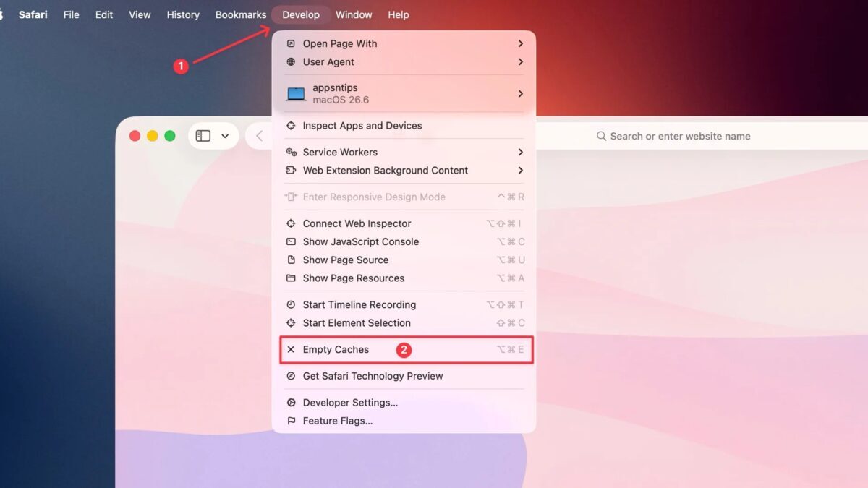Open the File menu

[x=72, y=14]
